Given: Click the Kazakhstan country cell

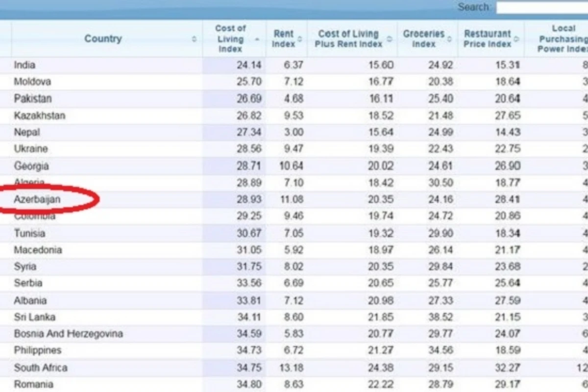Looking at the screenshot, I should (x=39, y=116).
